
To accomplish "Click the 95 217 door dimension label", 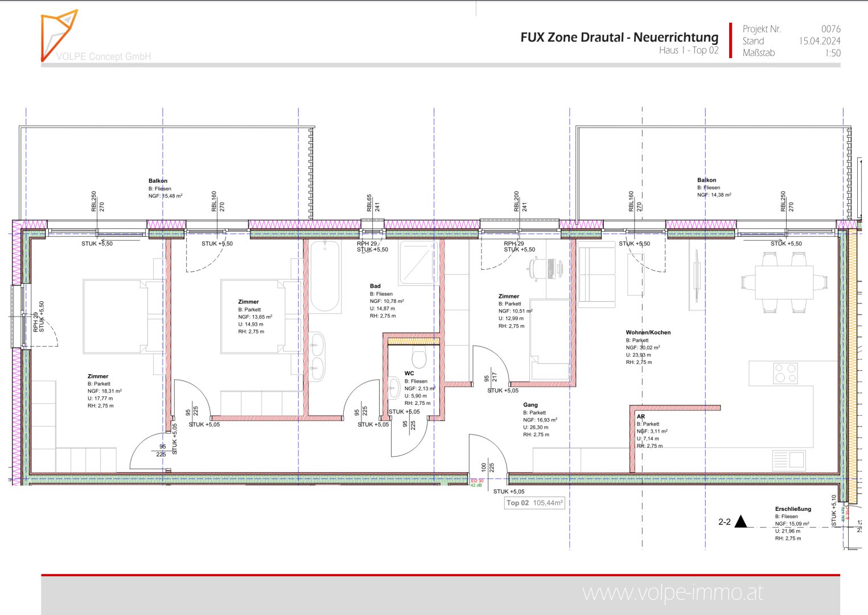I will (x=491, y=378).
